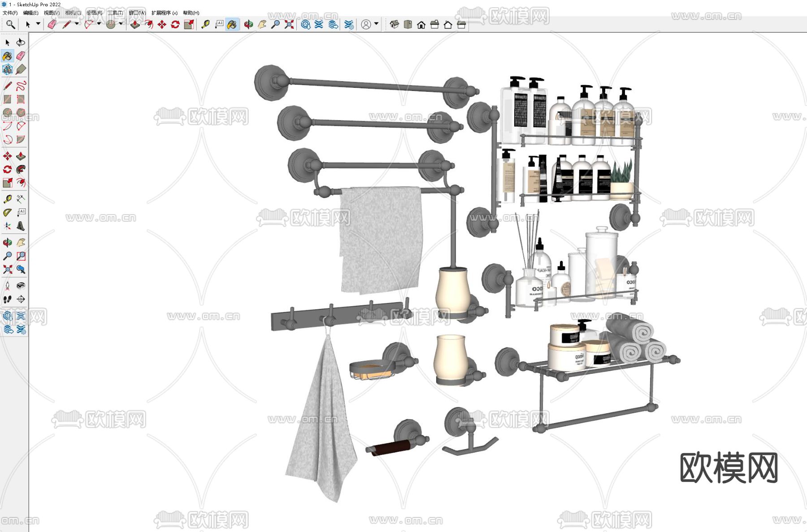Activate the Follow Me tool
Image resolution: width=807 pixels, height=532 pixels.
click(x=21, y=169)
